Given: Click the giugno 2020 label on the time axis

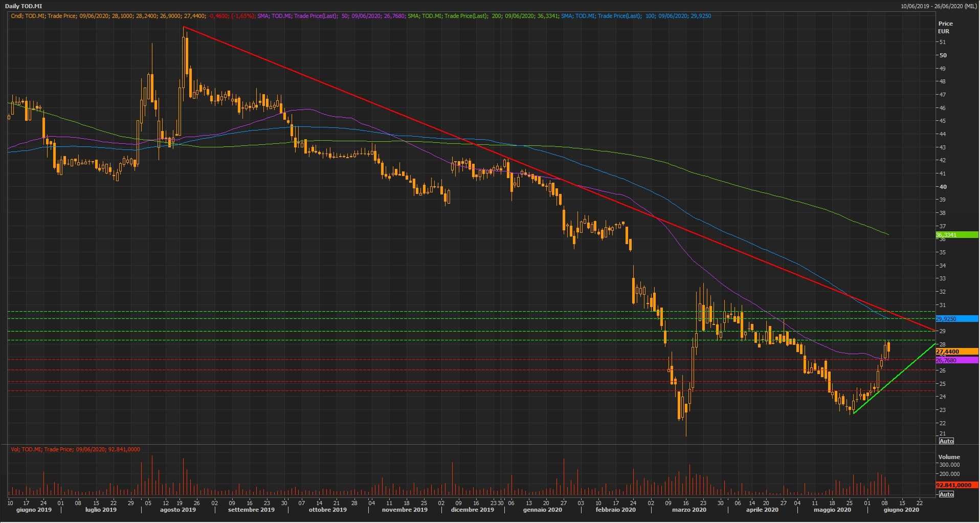Looking at the screenshot, I should coord(901,510).
